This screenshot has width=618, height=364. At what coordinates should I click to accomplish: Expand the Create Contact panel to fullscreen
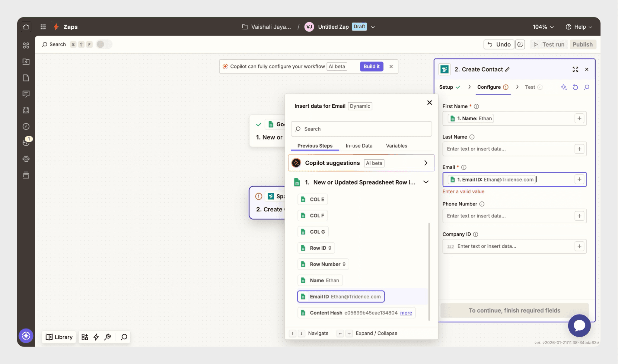(575, 69)
